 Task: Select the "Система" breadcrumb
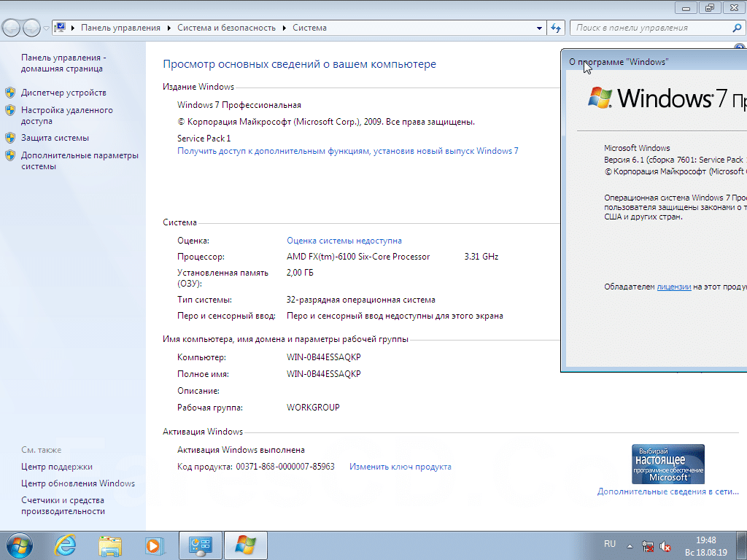coord(309,28)
